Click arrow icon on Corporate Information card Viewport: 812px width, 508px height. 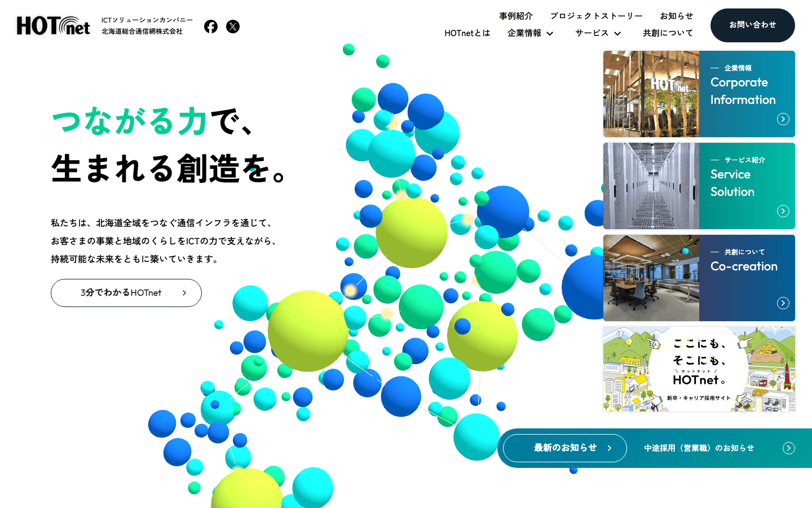click(783, 119)
